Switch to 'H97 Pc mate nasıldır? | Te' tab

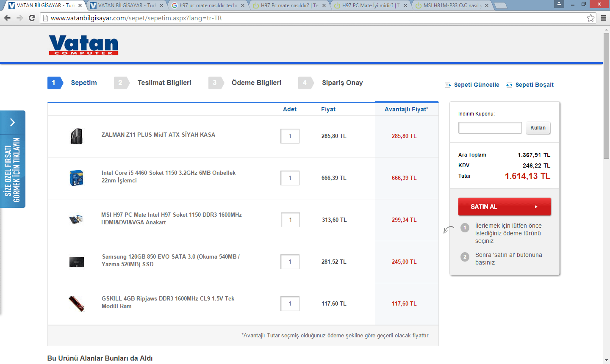(289, 6)
